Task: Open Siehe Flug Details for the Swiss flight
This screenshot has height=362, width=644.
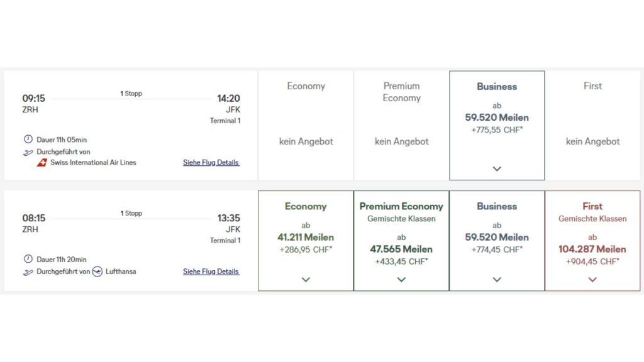Action: 211,162
